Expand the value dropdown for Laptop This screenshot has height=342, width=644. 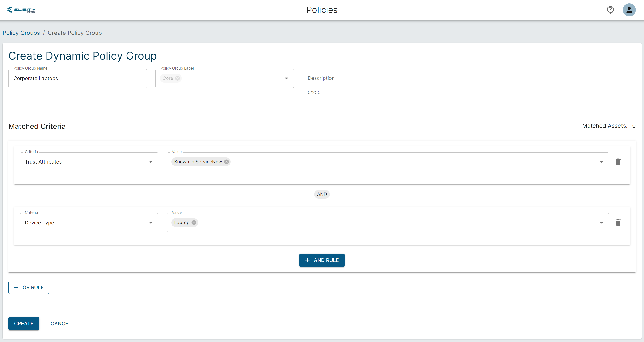[x=601, y=223]
